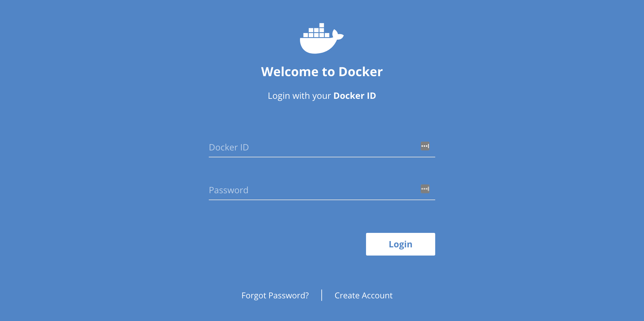Open autofill icon in Password field
Viewport: 644px width, 321px height.
[425, 189]
